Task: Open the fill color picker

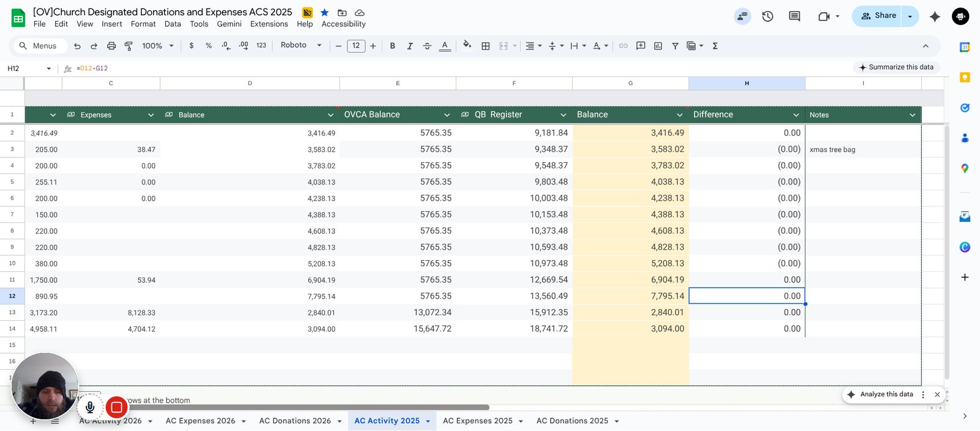Action: tap(467, 45)
